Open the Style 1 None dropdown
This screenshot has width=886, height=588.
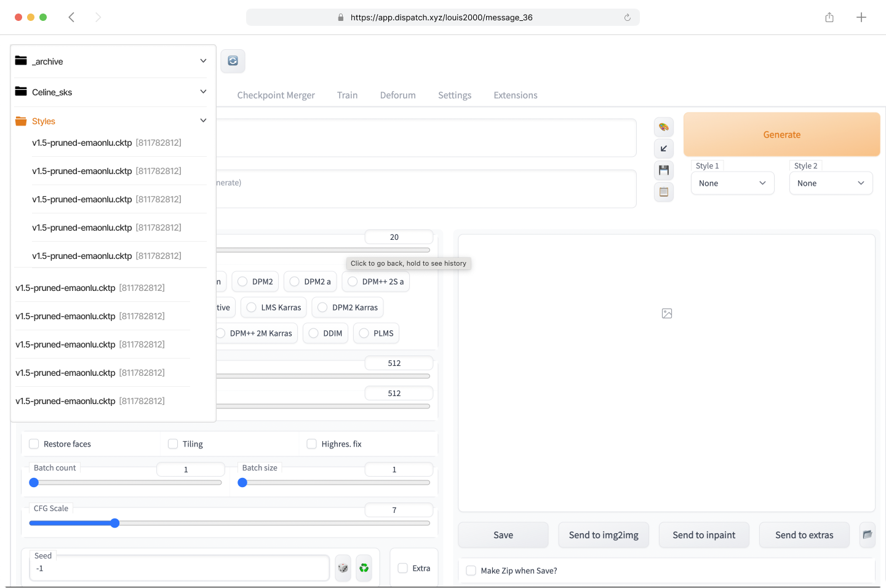(732, 183)
